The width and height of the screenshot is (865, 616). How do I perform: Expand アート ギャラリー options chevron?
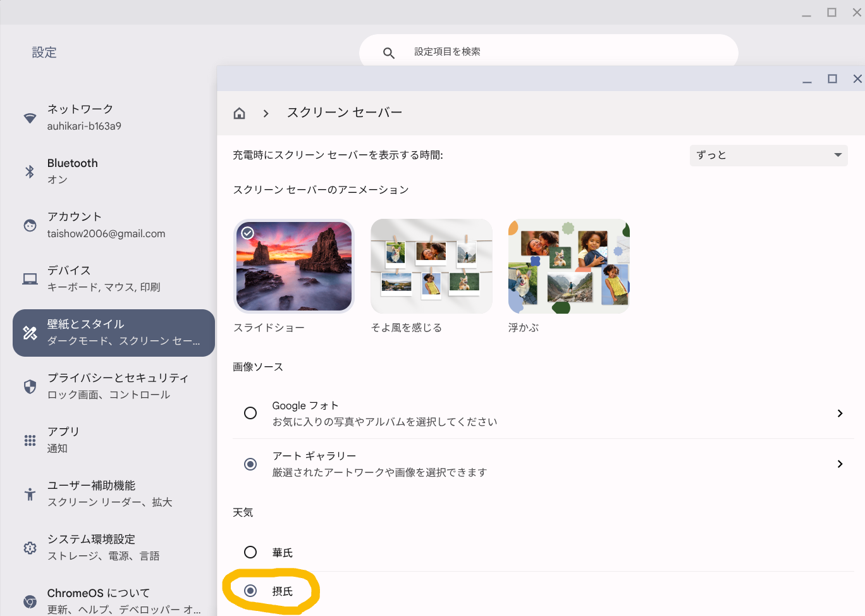tap(840, 464)
